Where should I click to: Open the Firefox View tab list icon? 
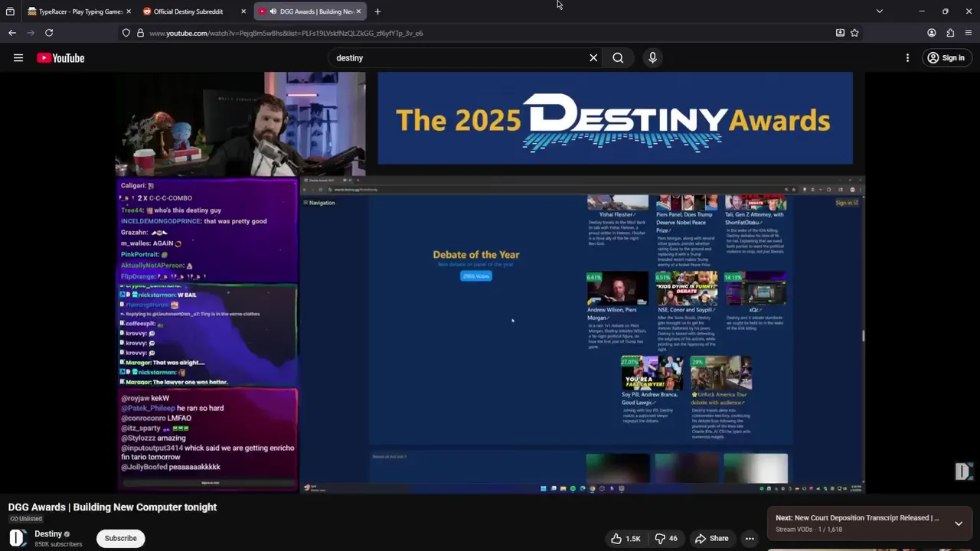[x=10, y=11]
